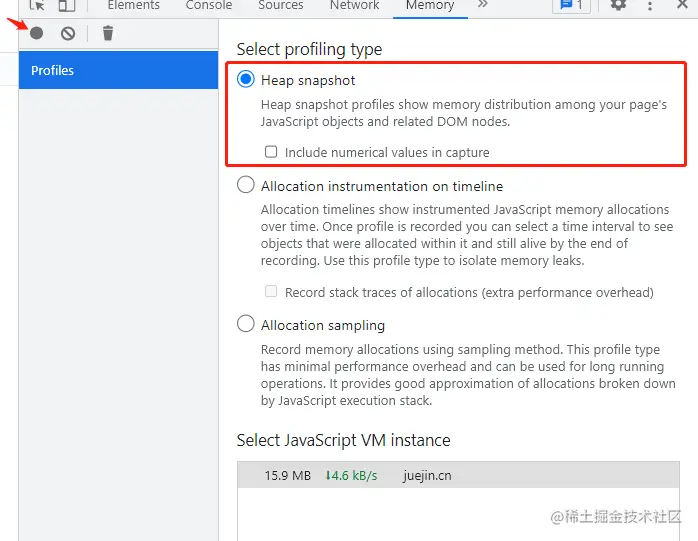Viewport: 698px width, 541px height.
Task: Click the clear all profiles icon
Action: pyautogui.click(x=68, y=33)
